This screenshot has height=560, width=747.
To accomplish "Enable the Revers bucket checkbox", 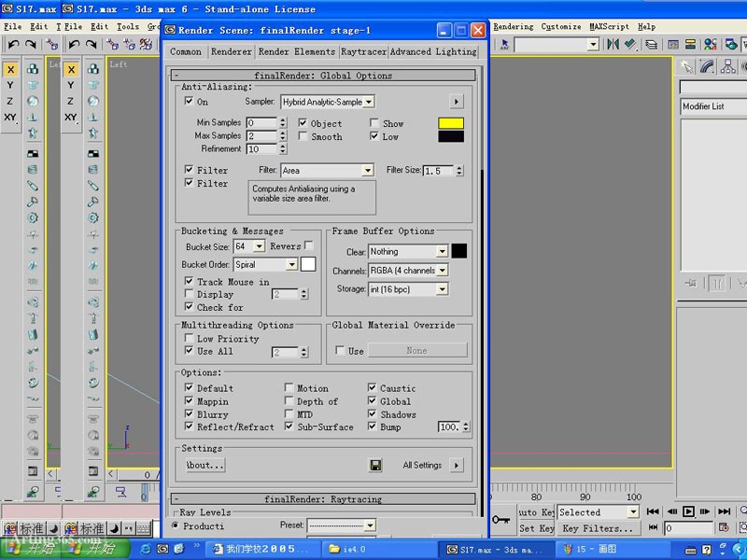I will click(309, 245).
